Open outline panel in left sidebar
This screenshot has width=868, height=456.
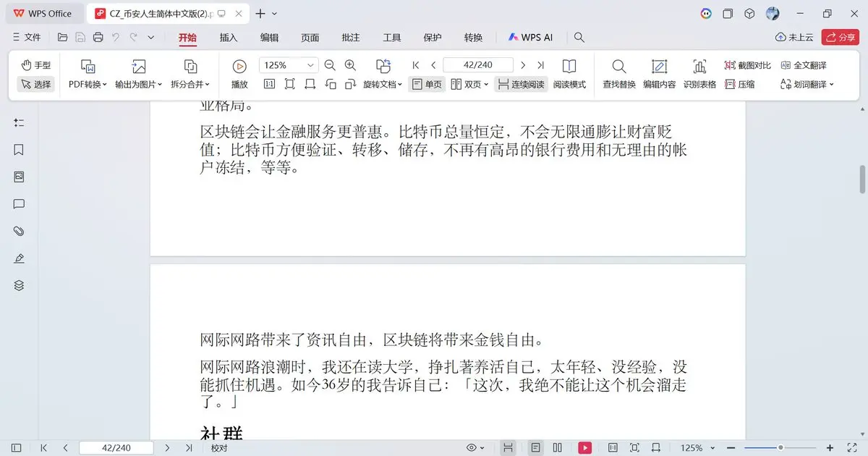(20, 122)
